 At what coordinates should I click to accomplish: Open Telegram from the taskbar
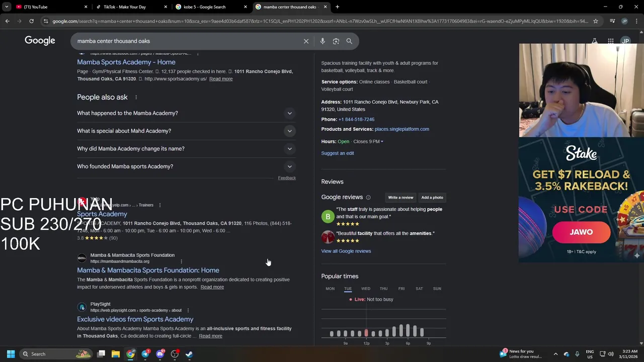pos(145,354)
